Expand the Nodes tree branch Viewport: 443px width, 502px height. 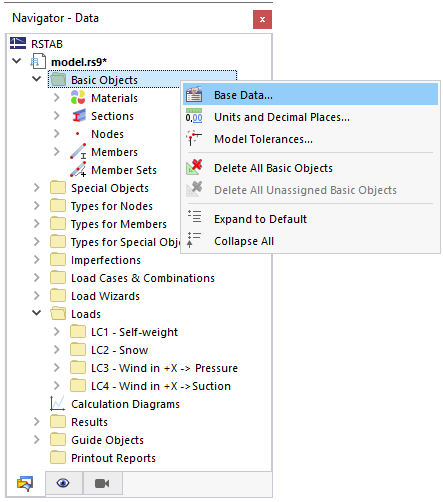(x=57, y=134)
